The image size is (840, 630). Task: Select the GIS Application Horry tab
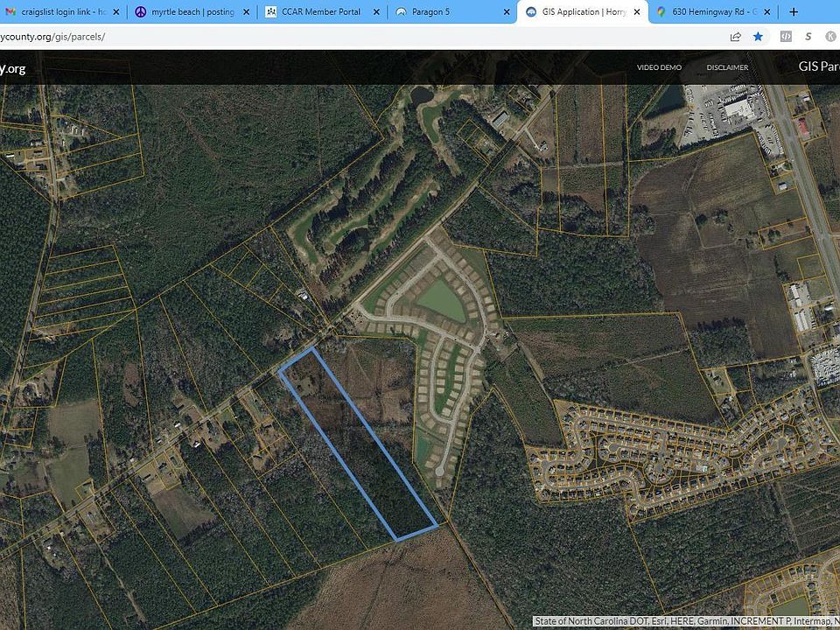(x=584, y=11)
